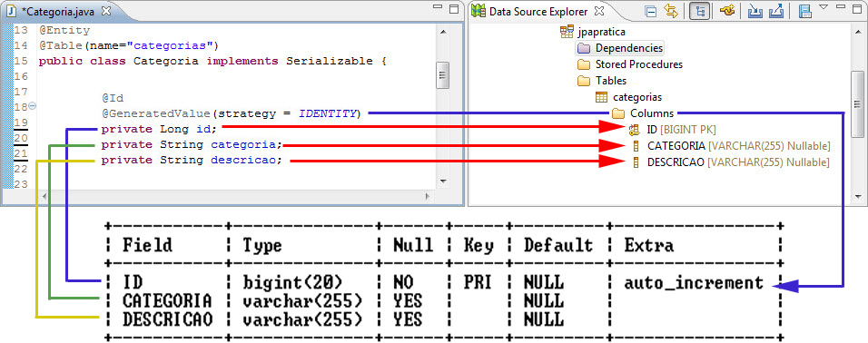Click the jpapratica database icon
Image resolution: width=868 pixels, height=343 pixels.
(x=567, y=32)
